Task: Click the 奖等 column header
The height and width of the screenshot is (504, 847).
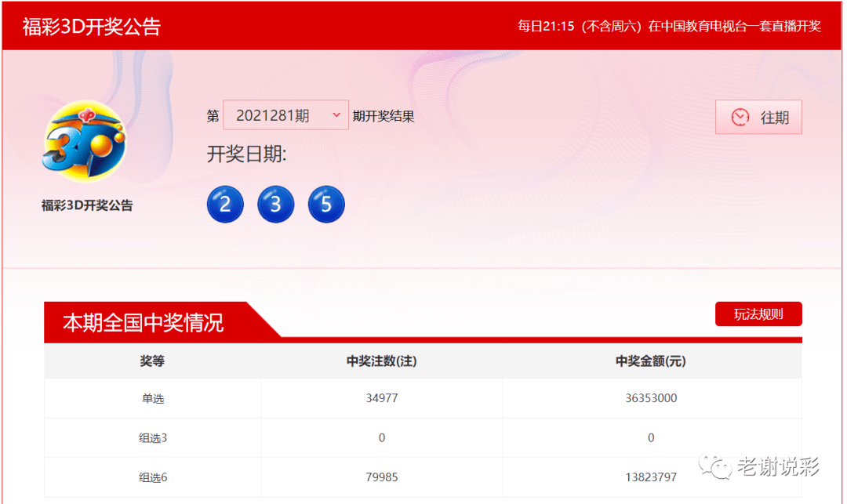Action: click(x=152, y=361)
